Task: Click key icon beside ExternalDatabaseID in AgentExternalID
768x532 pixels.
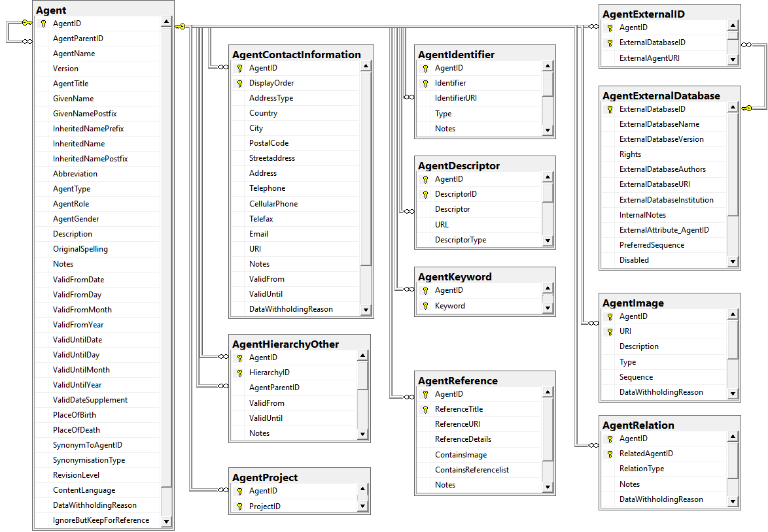Action: pos(610,42)
